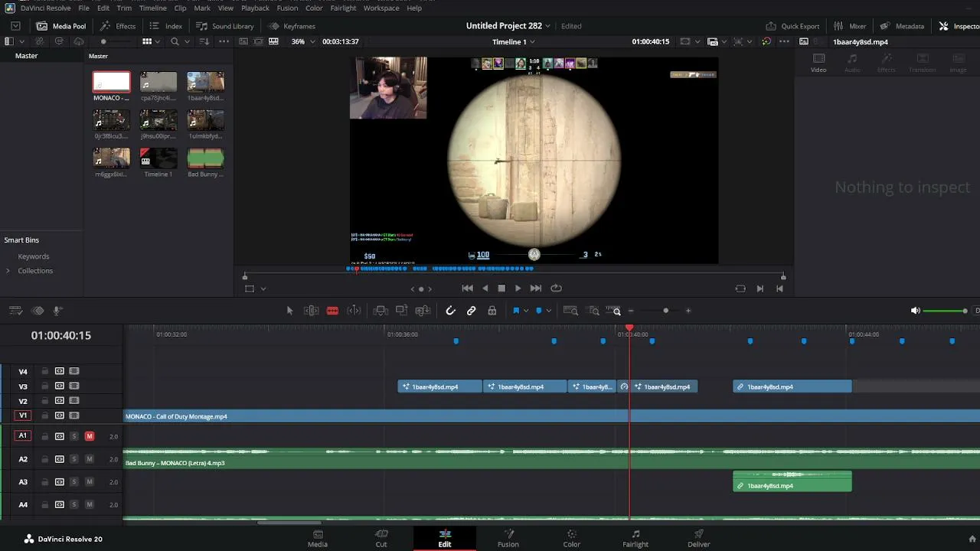Image resolution: width=980 pixels, height=551 pixels.
Task: Click the Insert Clip icon
Action: [381, 311]
